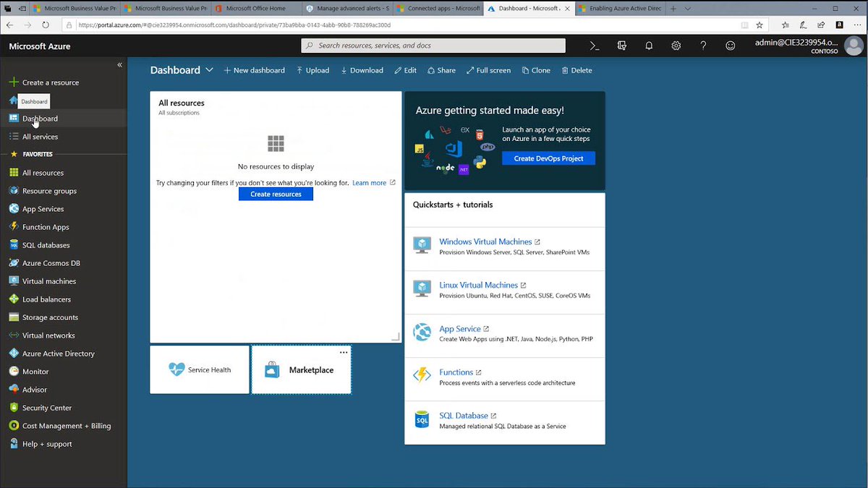The image size is (868, 488).
Task: Click Clone in the dashboard toolbar
Action: tap(536, 70)
